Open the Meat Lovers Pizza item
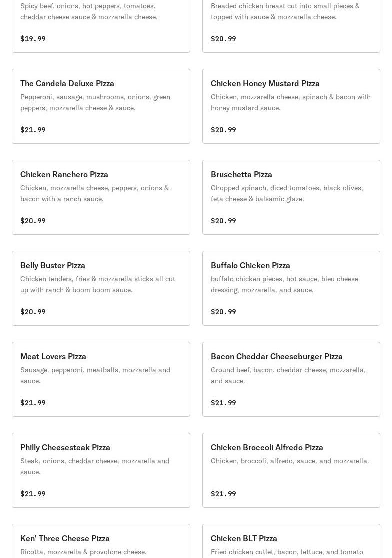Image resolution: width=392 pixels, height=558 pixels. tap(53, 356)
